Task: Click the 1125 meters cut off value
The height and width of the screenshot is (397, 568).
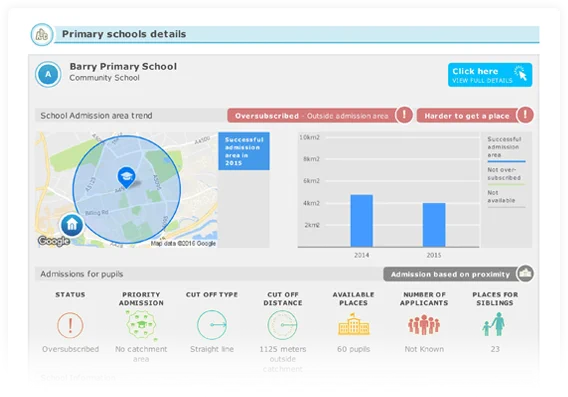Action: coord(283,359)
